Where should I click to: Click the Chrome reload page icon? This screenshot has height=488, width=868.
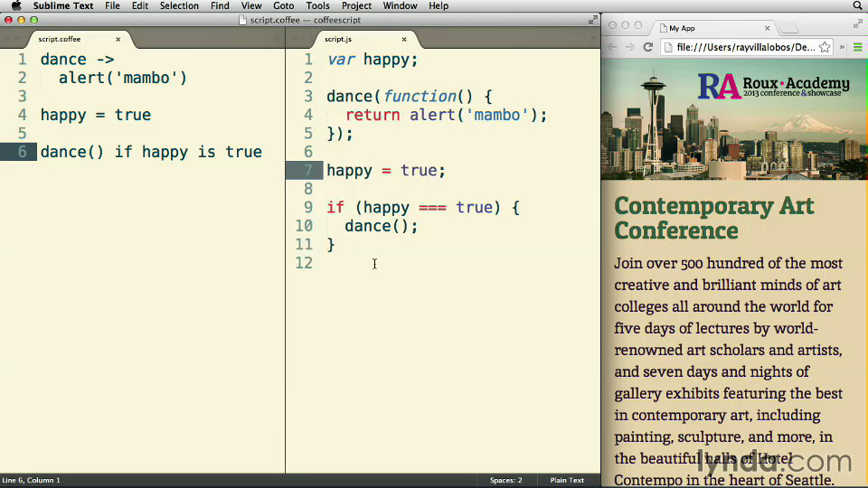click(647, 47)
